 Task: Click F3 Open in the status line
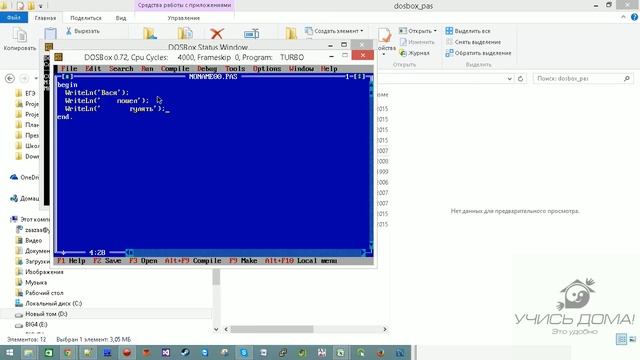click(x=143, y=260)
